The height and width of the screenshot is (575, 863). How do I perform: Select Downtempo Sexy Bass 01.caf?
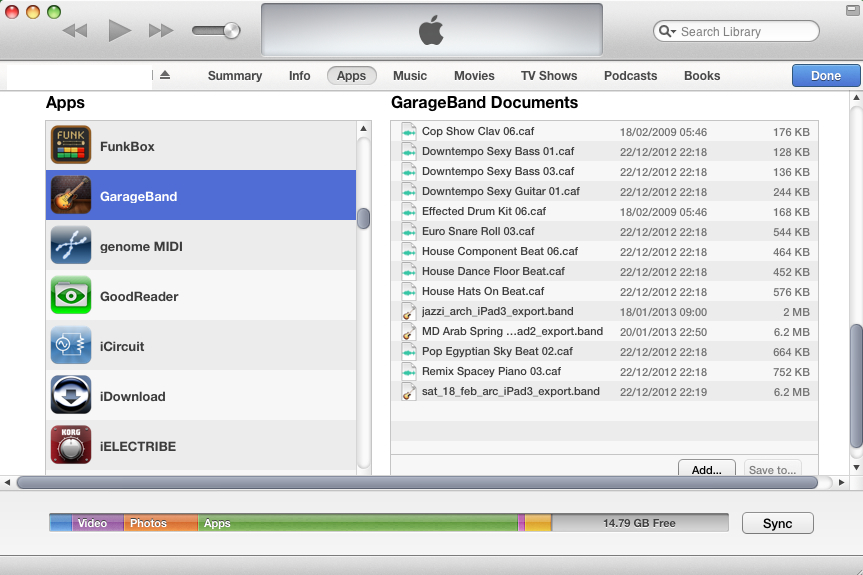coord(604,151)
